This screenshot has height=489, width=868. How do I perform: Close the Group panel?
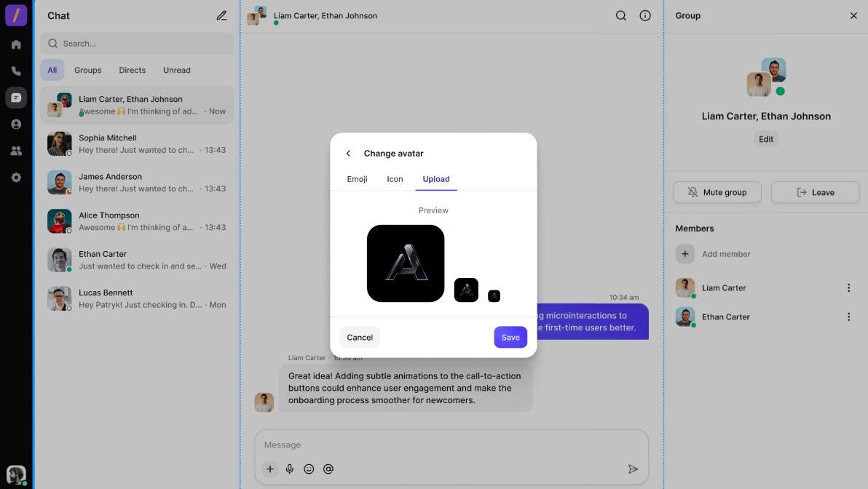[x=853, y=15]
